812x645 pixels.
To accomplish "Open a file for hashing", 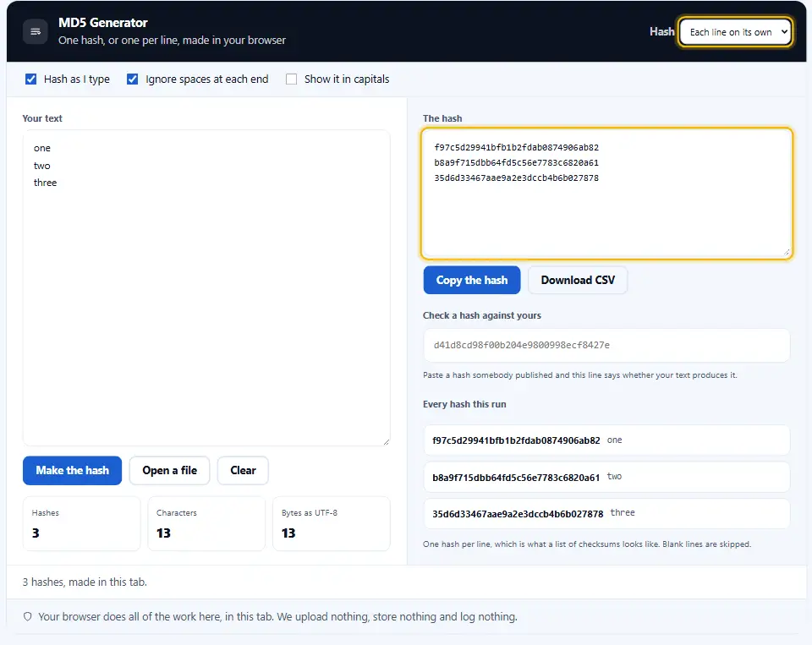I will tap(170, 471).
